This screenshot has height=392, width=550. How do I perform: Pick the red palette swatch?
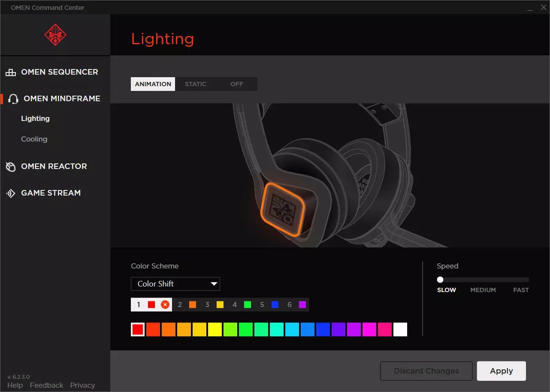[x=138, y=329]
